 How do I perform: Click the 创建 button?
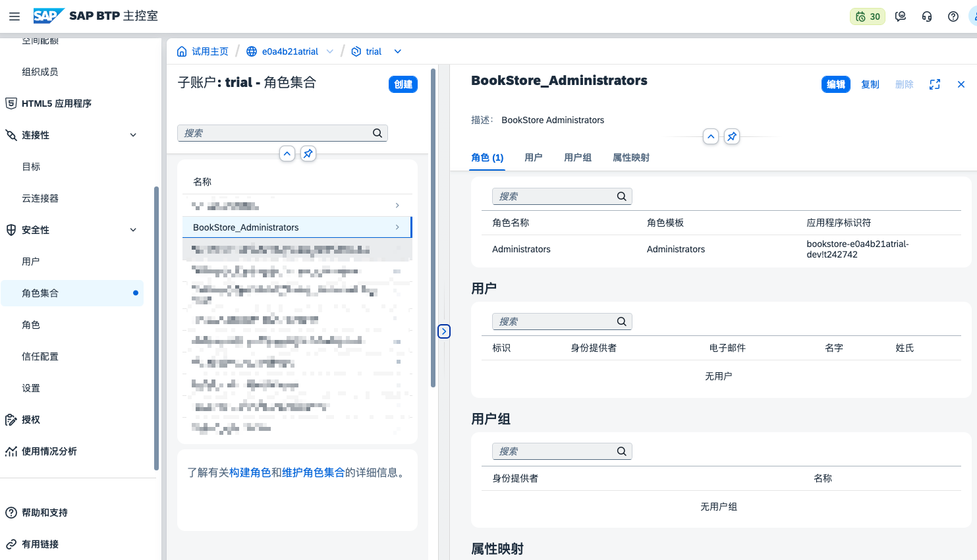(403, 84)
